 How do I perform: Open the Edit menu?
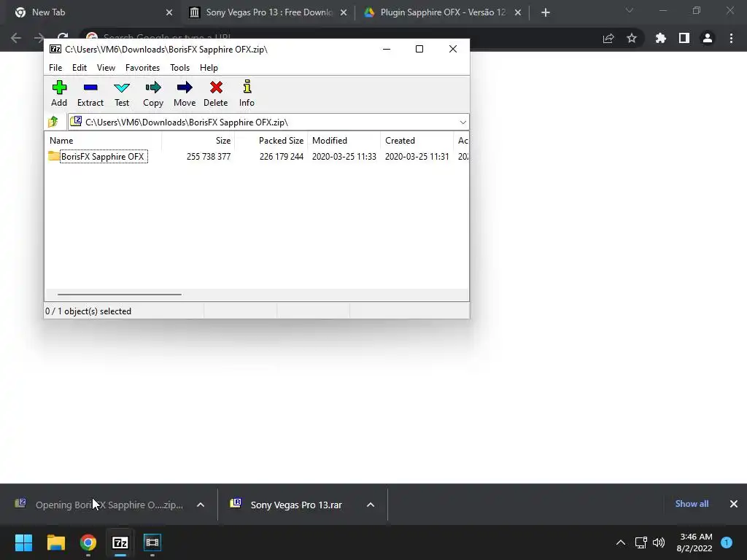coord(79,68)
